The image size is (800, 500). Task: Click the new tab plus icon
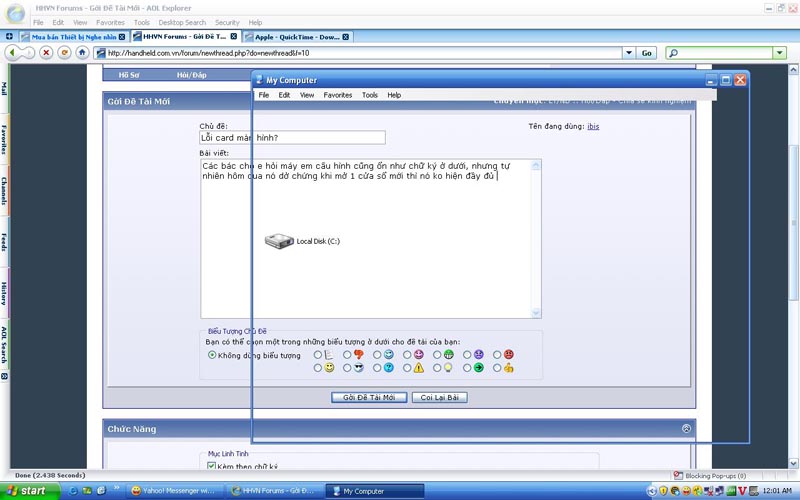tap(9, 36)
